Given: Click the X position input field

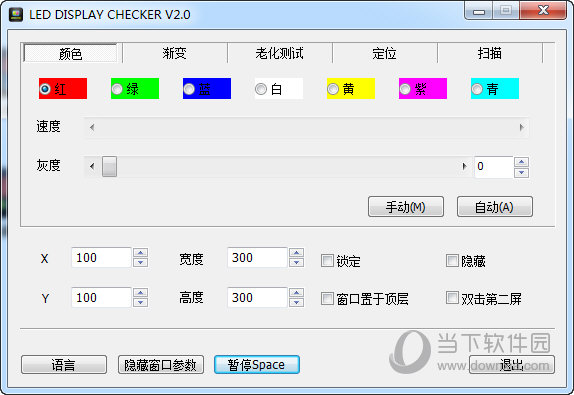Looking at the screenshot, I should [101, 258].
